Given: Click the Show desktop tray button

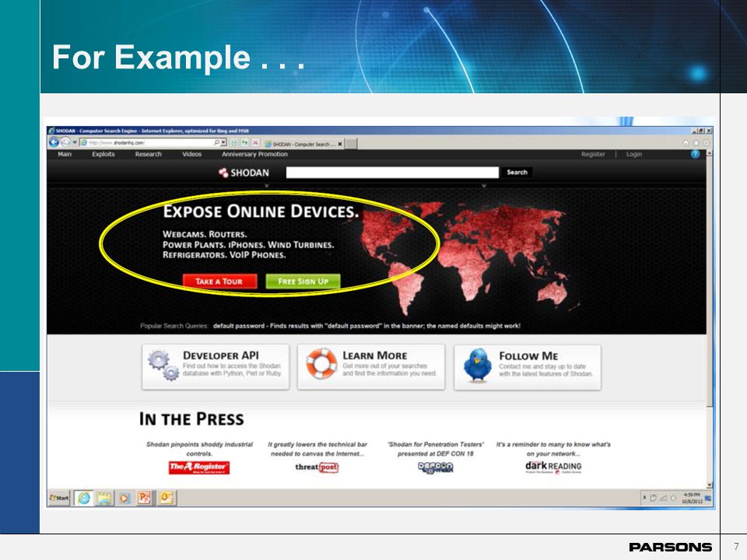Looking at the screenshot, I should tap(708, 498).
